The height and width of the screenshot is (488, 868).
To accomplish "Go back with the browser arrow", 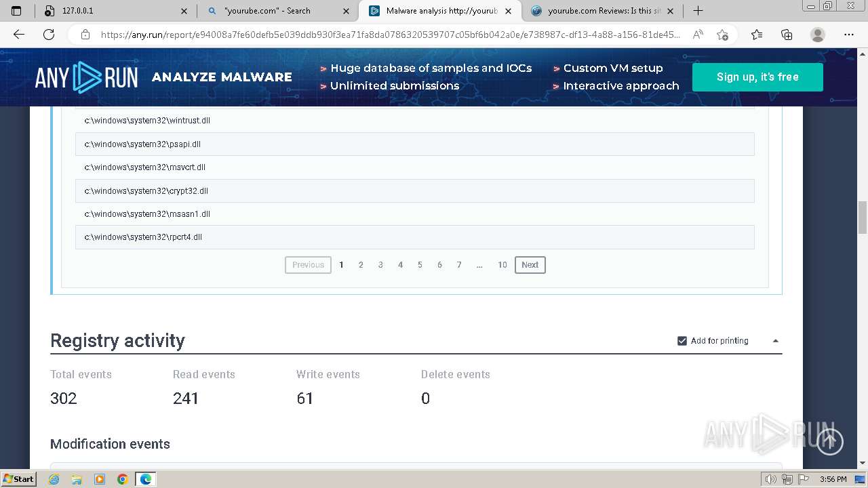I will pyautogui.click(x=19, y=35).
